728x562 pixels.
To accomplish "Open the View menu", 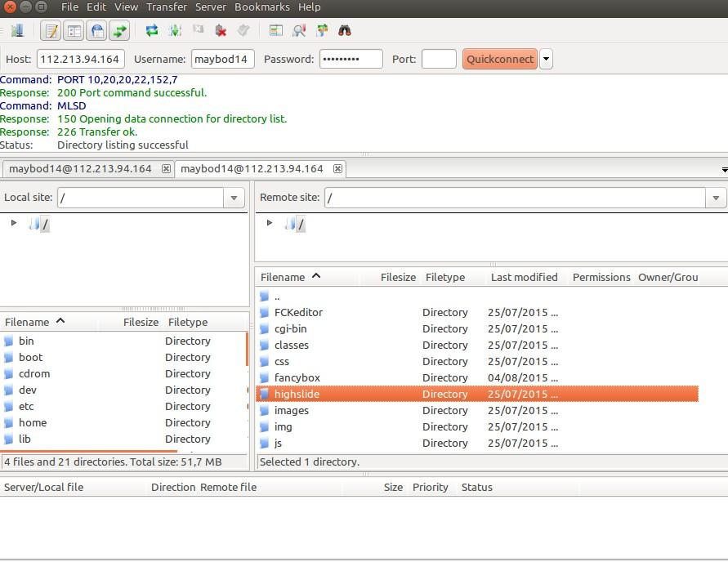I will 127,7.
